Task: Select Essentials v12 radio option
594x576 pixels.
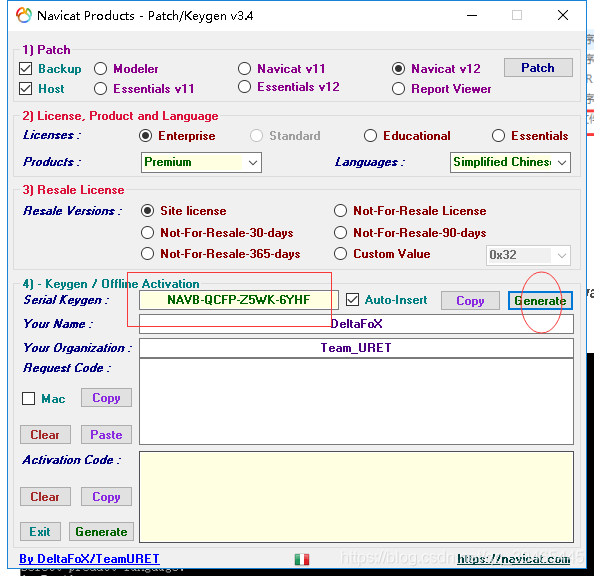Action: pyautogui.click(x=244, y=87)
